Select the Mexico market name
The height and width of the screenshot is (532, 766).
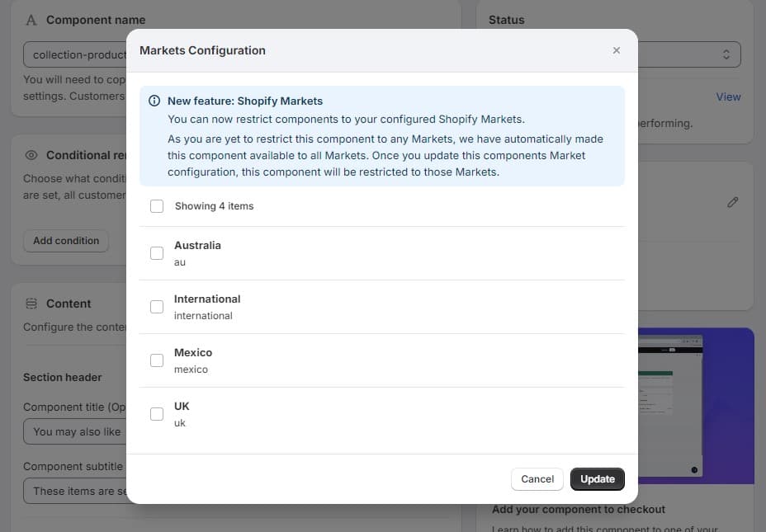[193, 353]
